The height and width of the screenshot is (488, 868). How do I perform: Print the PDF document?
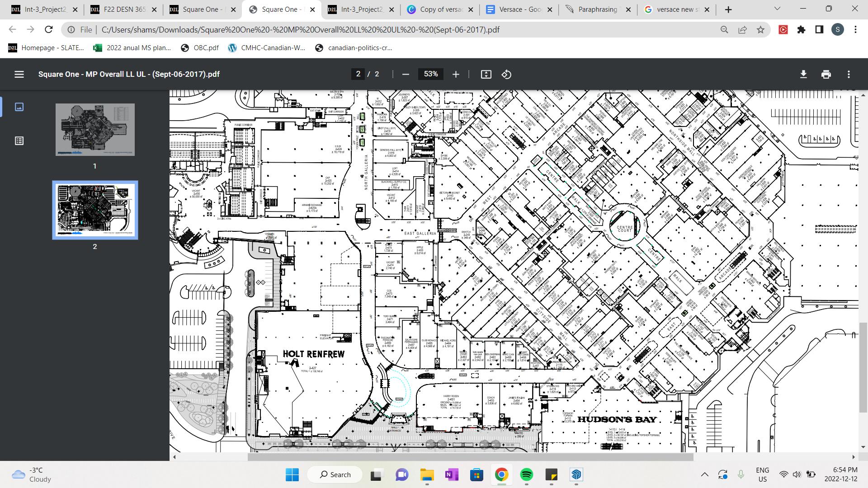point(826,74)
